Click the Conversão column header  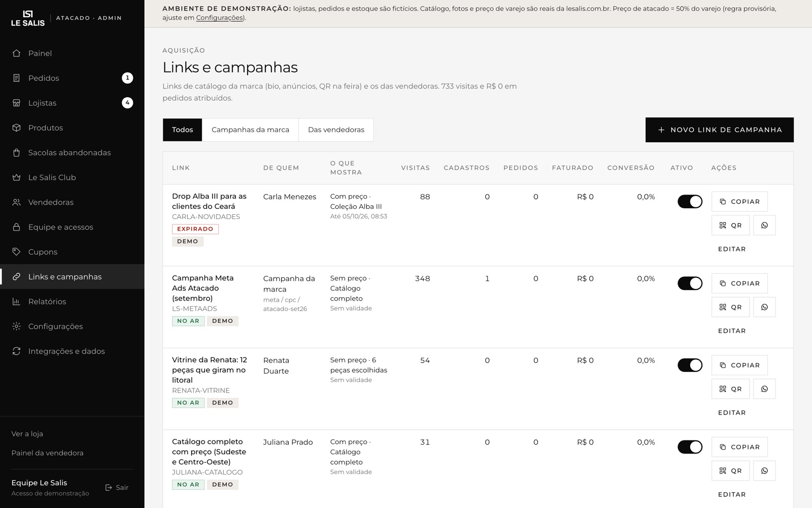(631, 168)
